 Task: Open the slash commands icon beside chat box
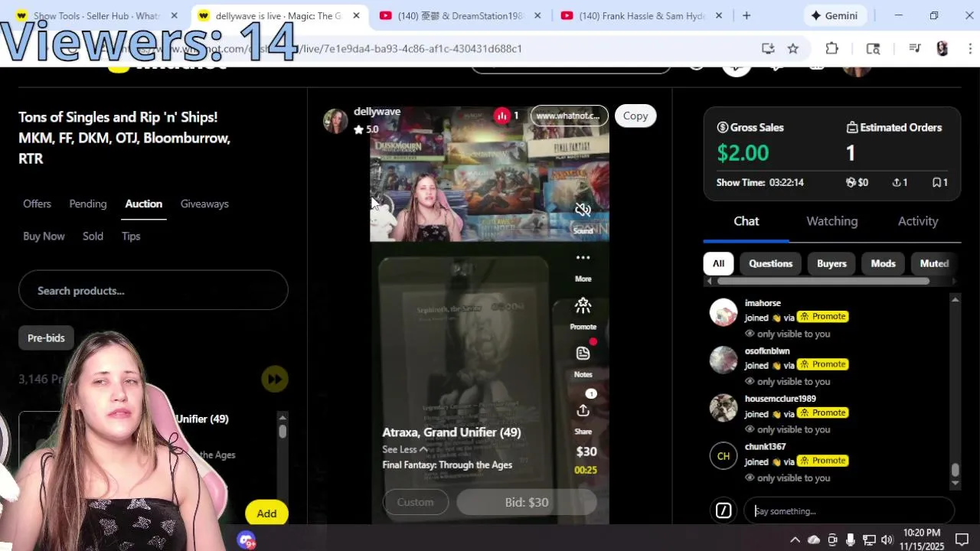point(724,510)
